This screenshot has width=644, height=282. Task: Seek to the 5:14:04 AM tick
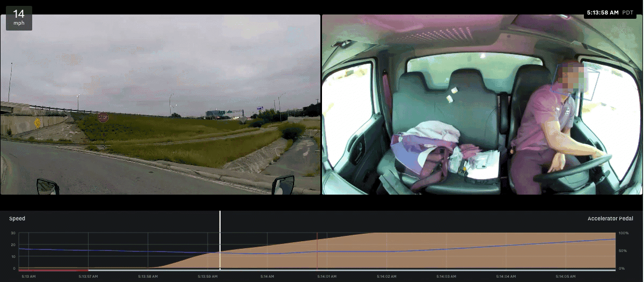(507, 277)
